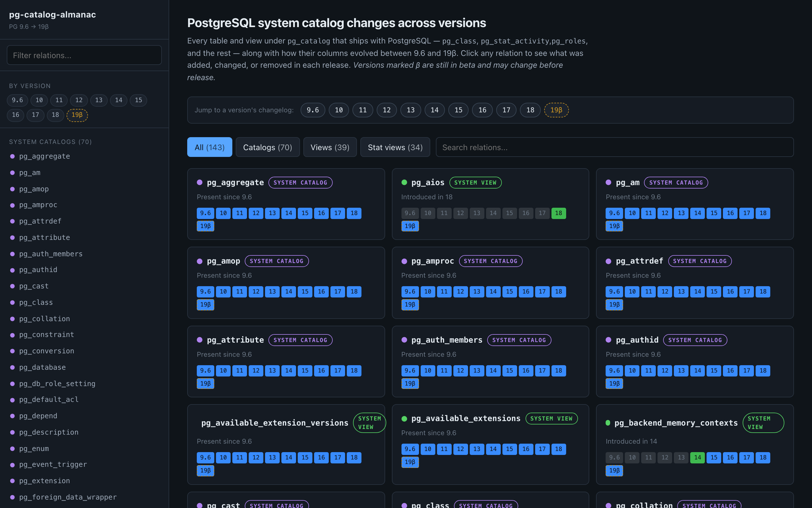Open the pg_authid card title
Image resolution: width=812 pixels, height=508 pixels.
[x=637, y=340]
